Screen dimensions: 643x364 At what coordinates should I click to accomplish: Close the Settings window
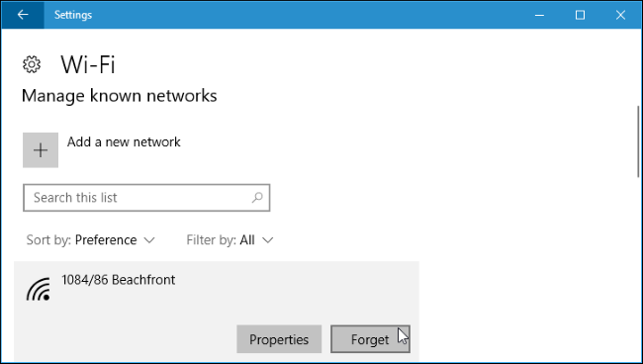(620, 15)
